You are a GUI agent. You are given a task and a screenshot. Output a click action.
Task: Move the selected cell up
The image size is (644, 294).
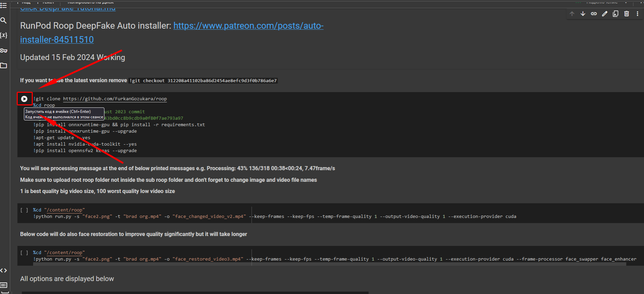coord(572,14)
